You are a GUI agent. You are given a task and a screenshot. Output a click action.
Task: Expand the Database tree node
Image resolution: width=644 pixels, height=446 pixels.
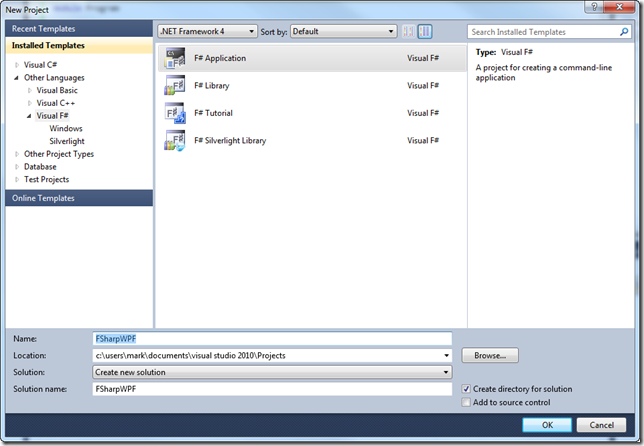coord(17,167)
